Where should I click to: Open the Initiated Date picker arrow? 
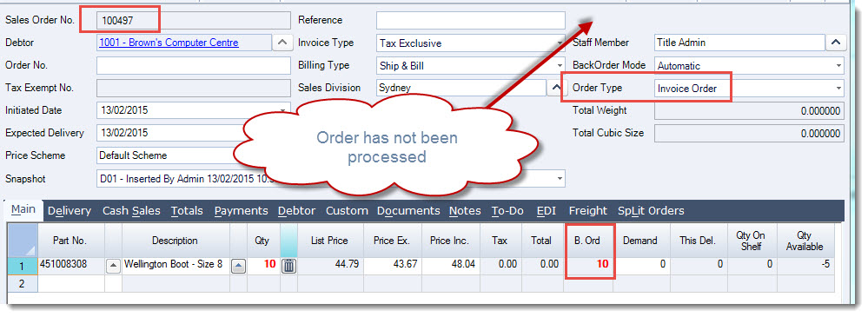tap(283, 110)
